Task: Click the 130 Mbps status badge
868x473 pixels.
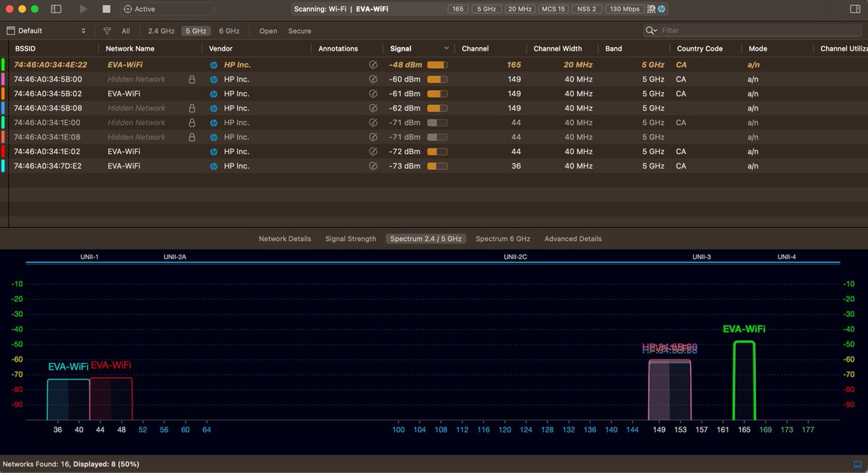Action: click(624, 9)
